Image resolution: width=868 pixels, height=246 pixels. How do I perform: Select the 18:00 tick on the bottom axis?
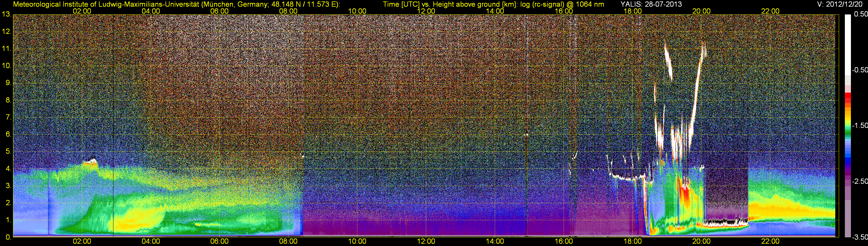(632, 241)
